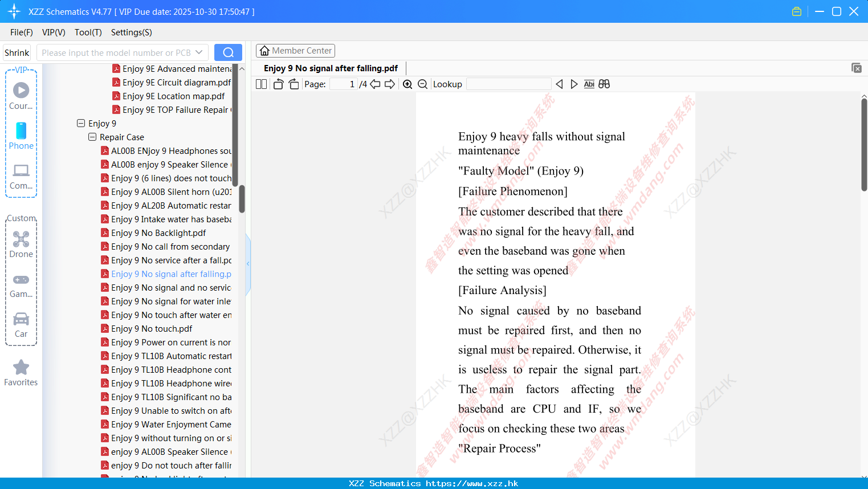The image size is (868, 489).
Task: Open Enjoy 9E Circuit diagram.pdf
Action: pyautogui.click(x=172, y=82)
